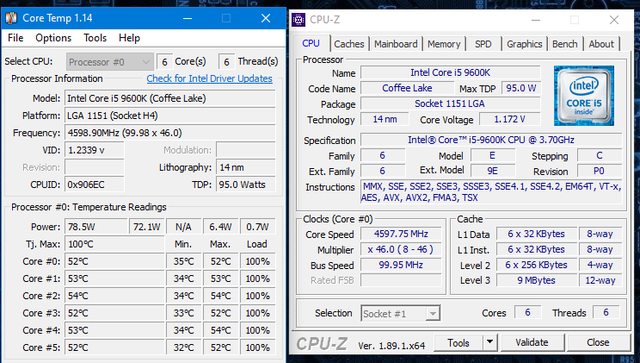Click the Instructions list field in CPU-Z
This screenshot has height=363, width=640.
coord(491,192)
